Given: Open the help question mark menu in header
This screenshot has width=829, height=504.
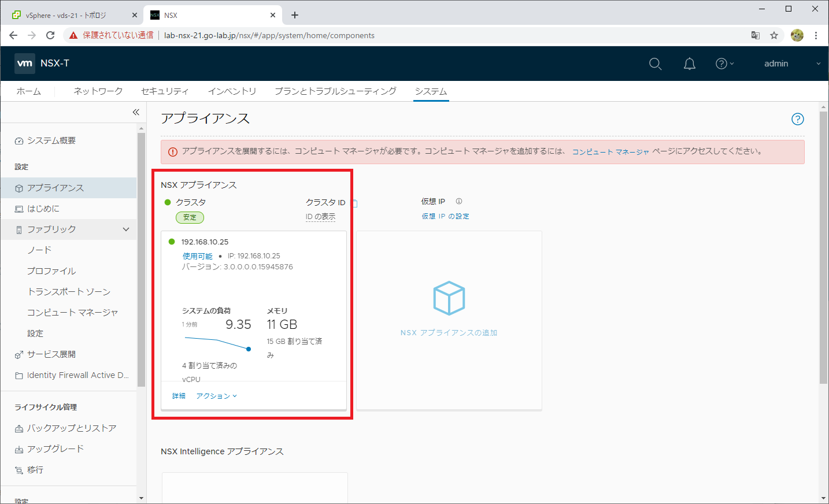Looking at the screenshot, I should point(724,64).
